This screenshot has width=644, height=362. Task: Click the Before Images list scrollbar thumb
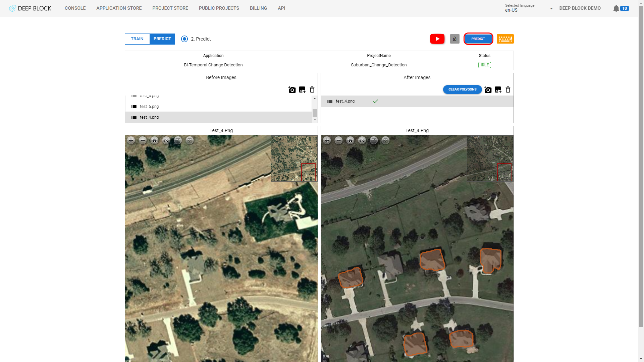pos(315,113)
